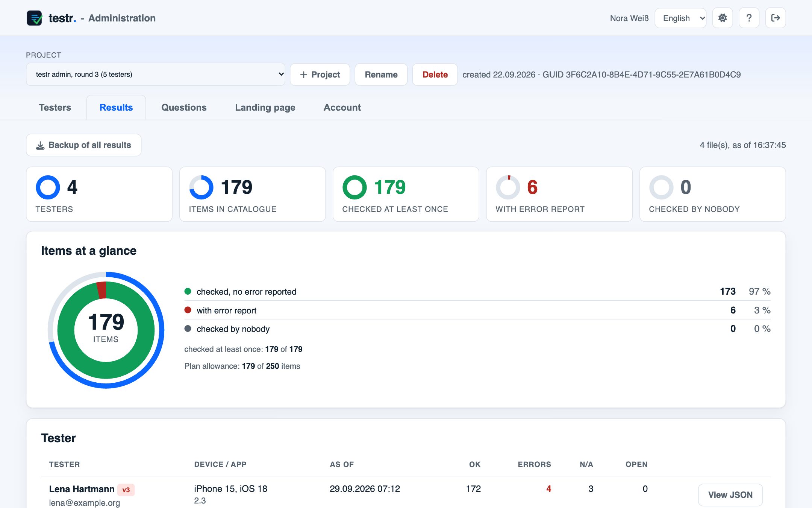Image resolution: width=812 pixels, height=508 pixels.
Task: Click the Items in catalogue ring icon
Action: pyautogui.click(x=201, y=187)
